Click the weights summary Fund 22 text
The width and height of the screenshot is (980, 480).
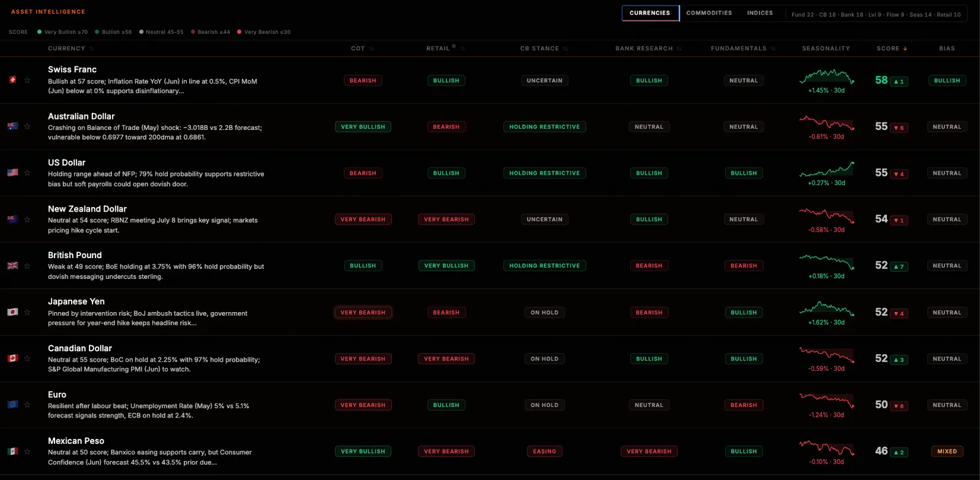802,15
